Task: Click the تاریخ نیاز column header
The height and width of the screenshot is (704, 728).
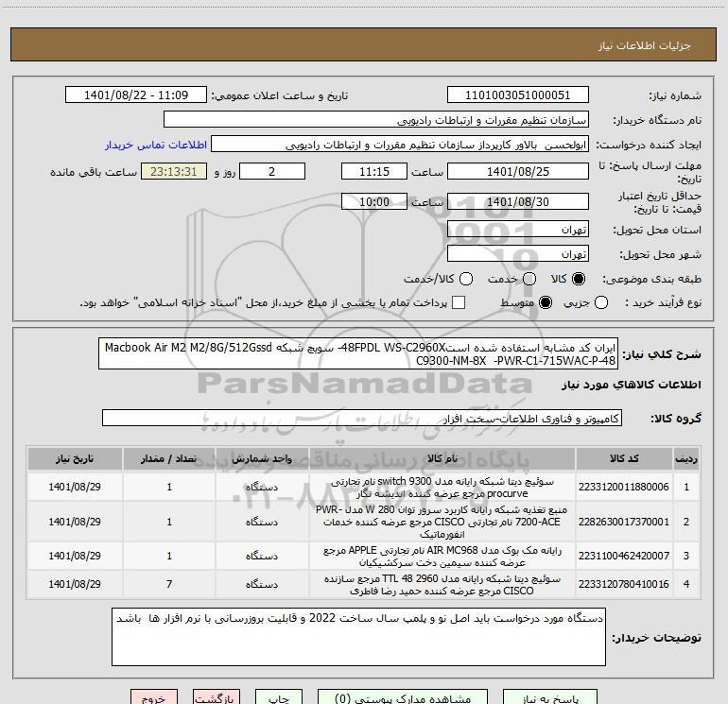Action: click(x=75, y=458)
